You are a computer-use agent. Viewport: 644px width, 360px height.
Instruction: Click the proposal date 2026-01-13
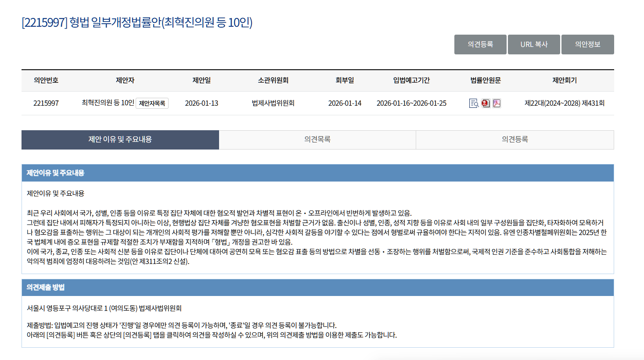[201, 103]
